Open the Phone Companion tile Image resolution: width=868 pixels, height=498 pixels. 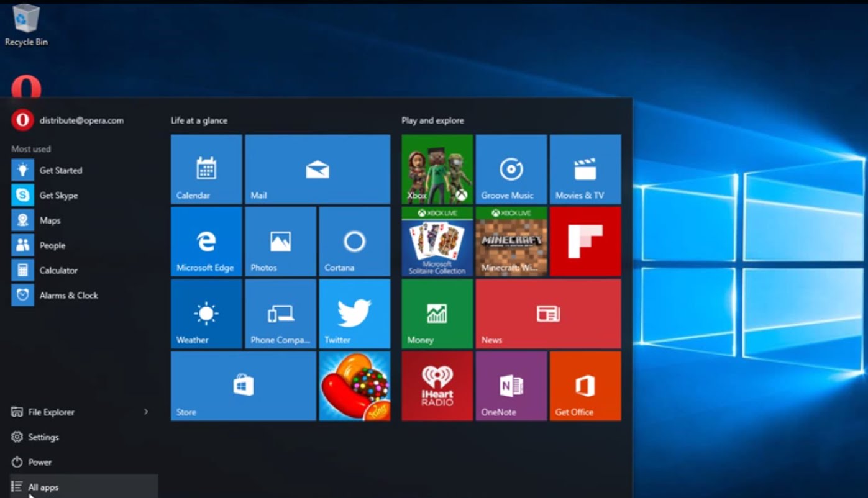point(280,314)
